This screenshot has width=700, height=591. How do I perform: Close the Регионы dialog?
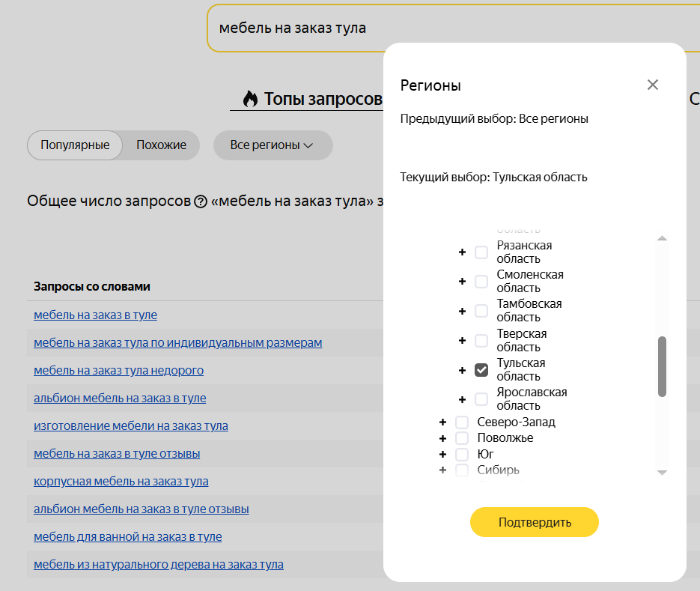coord(652,85)
